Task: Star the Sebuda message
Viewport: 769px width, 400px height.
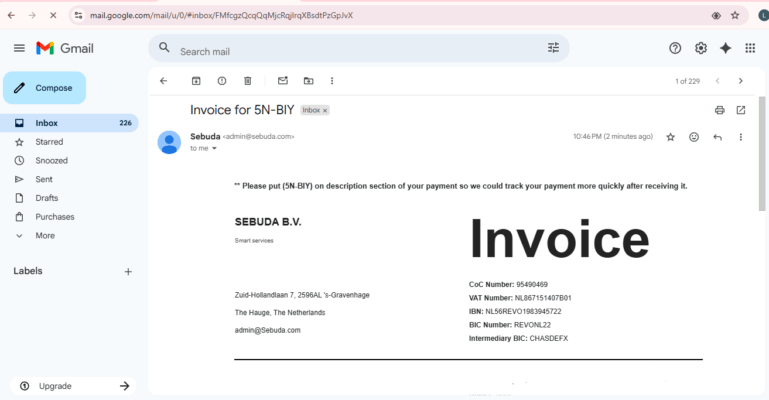Action: pos(671,137)
